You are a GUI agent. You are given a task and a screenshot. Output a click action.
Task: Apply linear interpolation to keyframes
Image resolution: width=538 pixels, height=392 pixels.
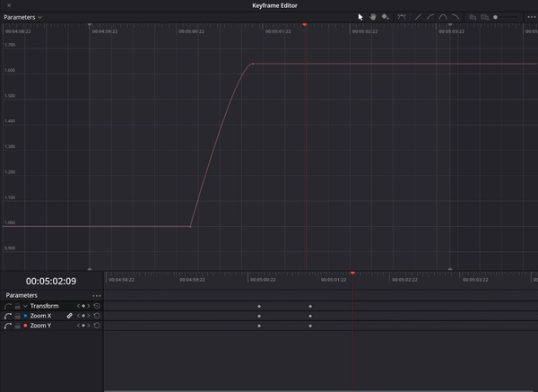[x=418, y=16]
